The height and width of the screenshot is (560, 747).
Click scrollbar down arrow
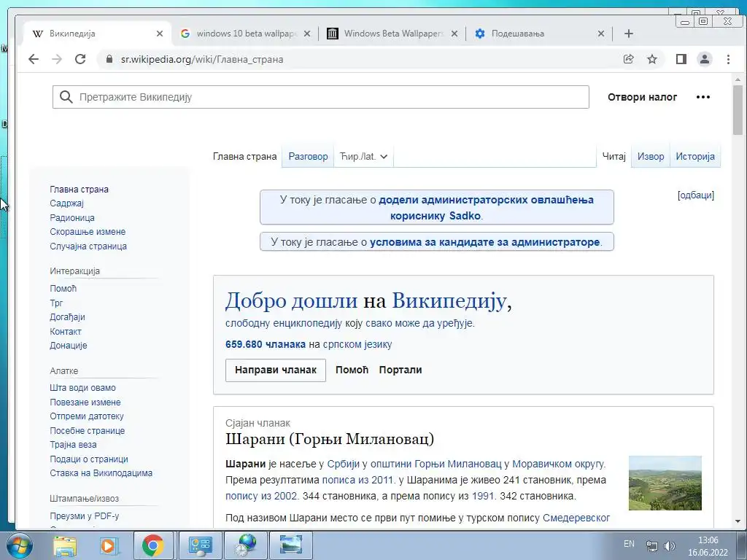point(738,522)
